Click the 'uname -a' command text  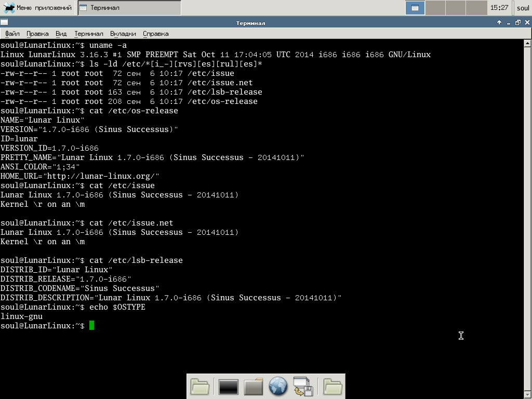(x=108, y=45)
